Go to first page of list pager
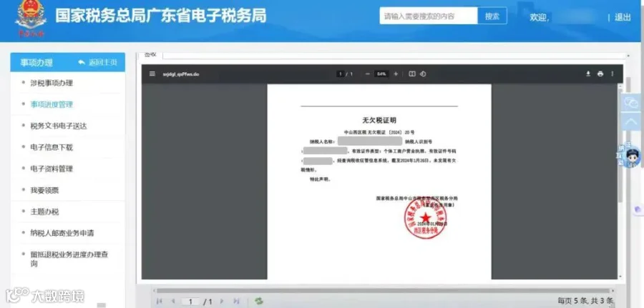644x308 pixels. click(159, 301)
